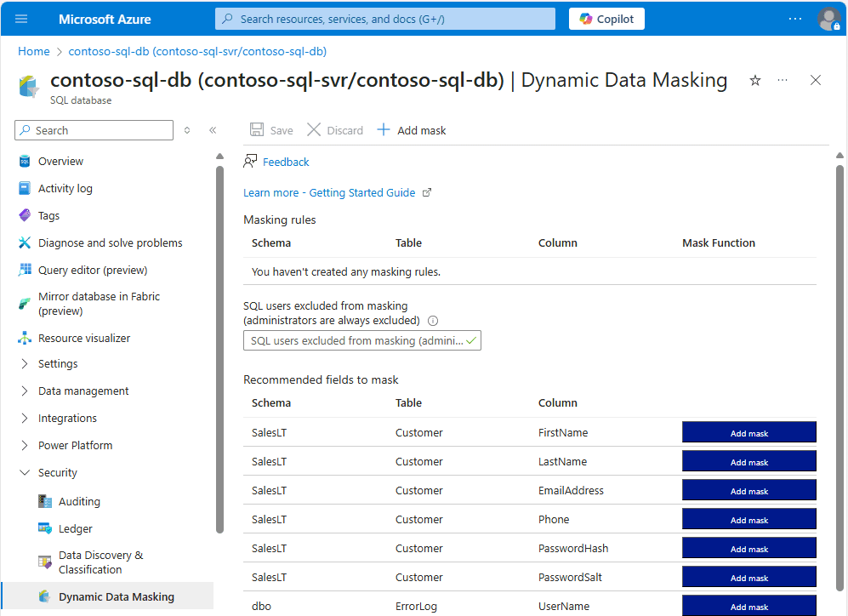This screenshot has width=848, height=616.
Task: Open Query editor (preview) in sidebar
Action: 93,270
